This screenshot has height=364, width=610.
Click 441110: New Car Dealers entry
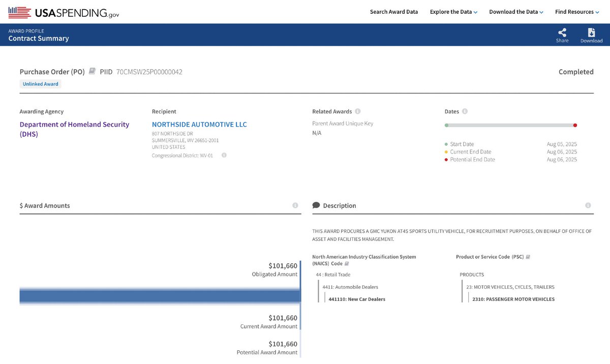[357, 299]
